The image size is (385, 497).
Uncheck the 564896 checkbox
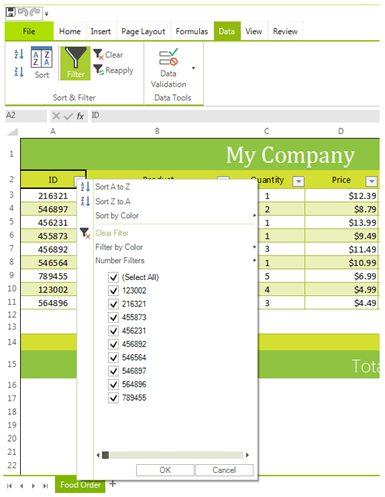[x=113, y=384]
